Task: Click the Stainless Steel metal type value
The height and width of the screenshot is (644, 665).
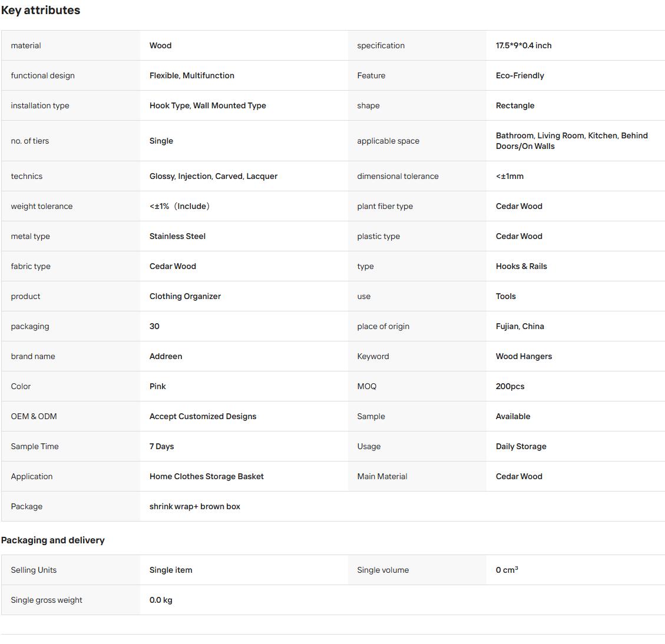Action: [x=177, y=236]
